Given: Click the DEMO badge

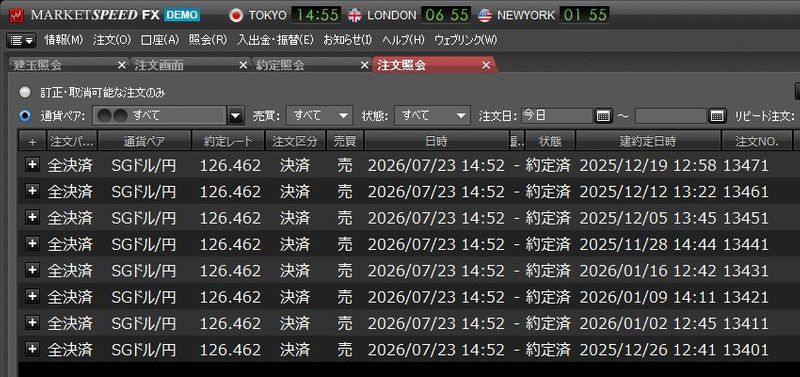Looking at the screenshot, I should 182,15.
